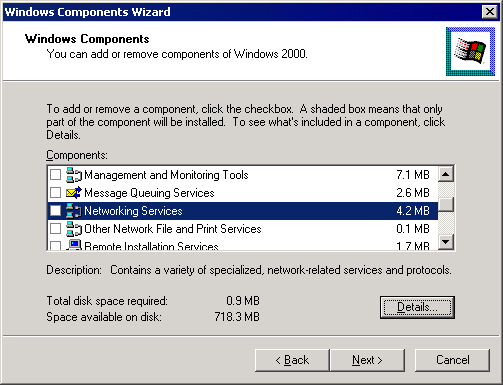
Task: Go to the previous page with Back
Action: click(292, 360)
